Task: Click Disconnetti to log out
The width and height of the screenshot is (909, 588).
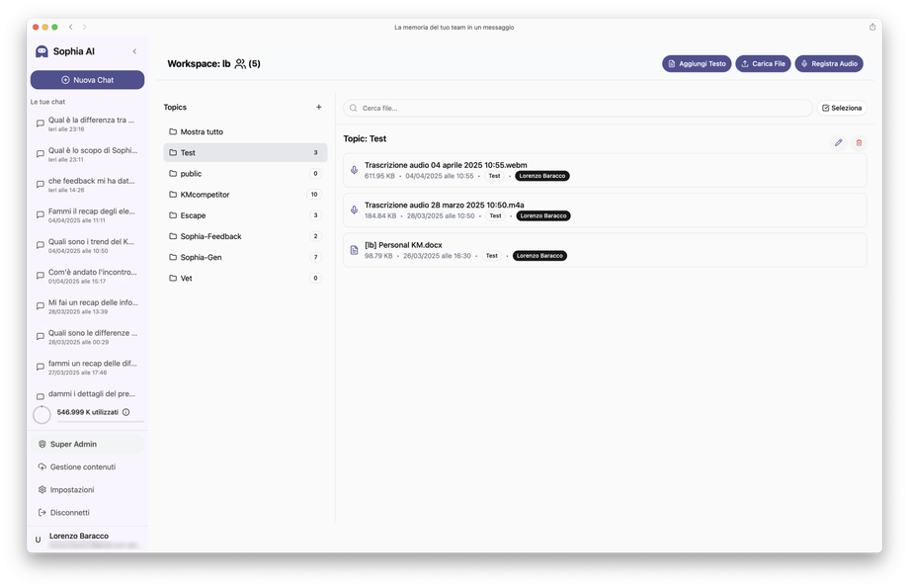Action: [x=87, y=513]
